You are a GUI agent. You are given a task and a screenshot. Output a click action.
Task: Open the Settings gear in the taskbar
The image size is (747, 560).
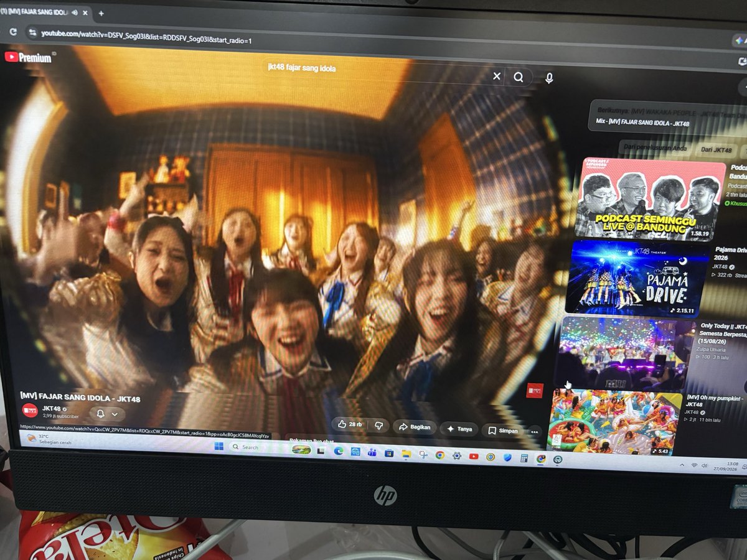coord(457,456)
